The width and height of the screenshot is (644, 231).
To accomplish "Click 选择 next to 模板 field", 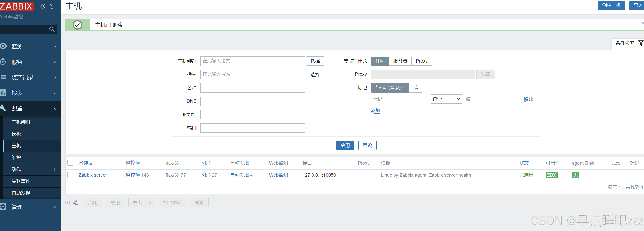I will [x=315, y=74].
